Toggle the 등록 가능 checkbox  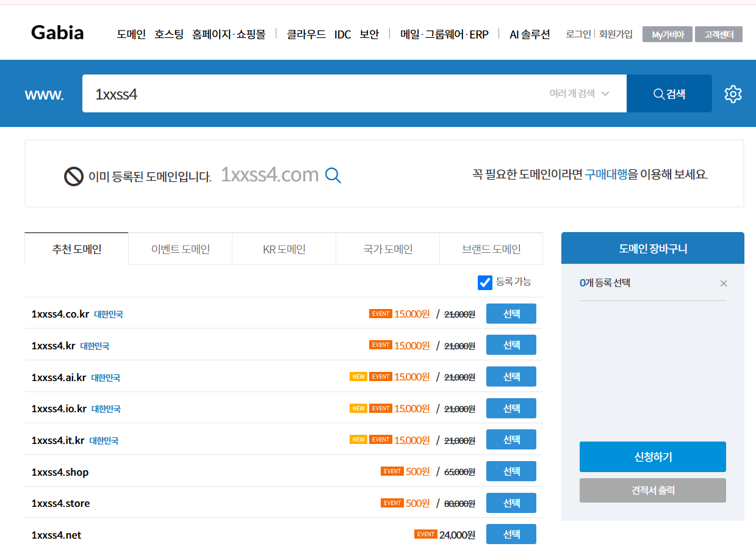[484, 282]
